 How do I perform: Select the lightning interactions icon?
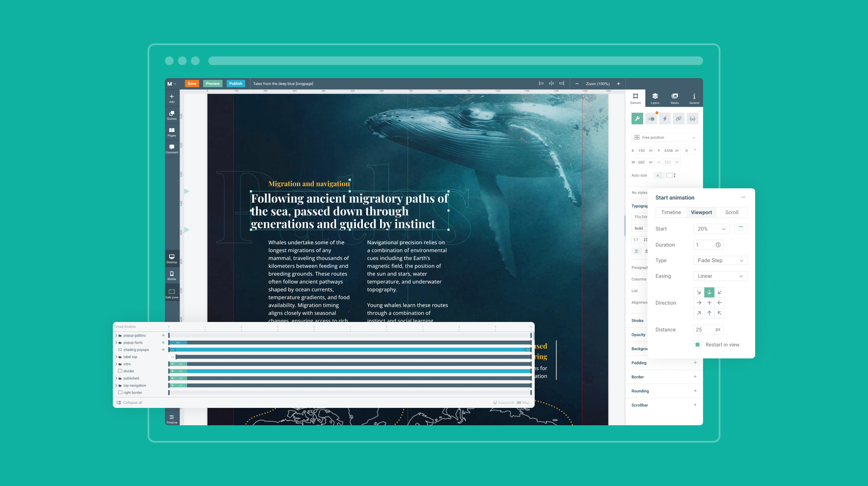(665, 118)
